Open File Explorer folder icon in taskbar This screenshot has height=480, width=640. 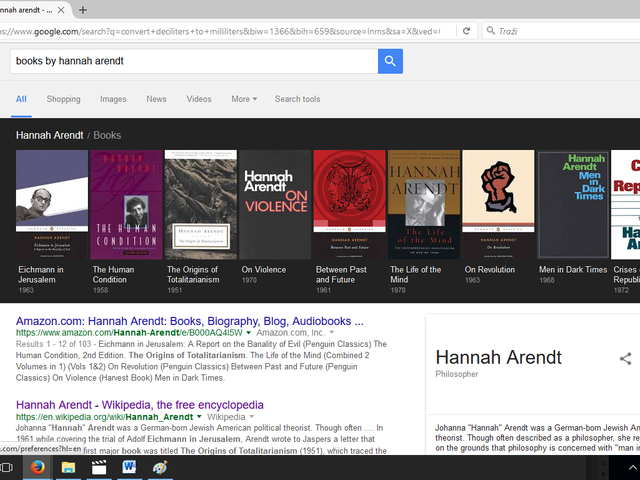pyautogui.click(x=68, y=467)
